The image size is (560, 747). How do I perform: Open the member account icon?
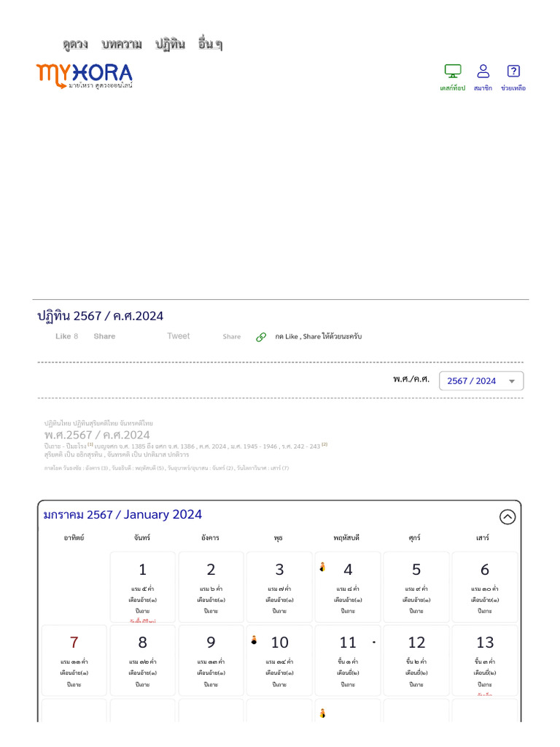click(483, 71)
